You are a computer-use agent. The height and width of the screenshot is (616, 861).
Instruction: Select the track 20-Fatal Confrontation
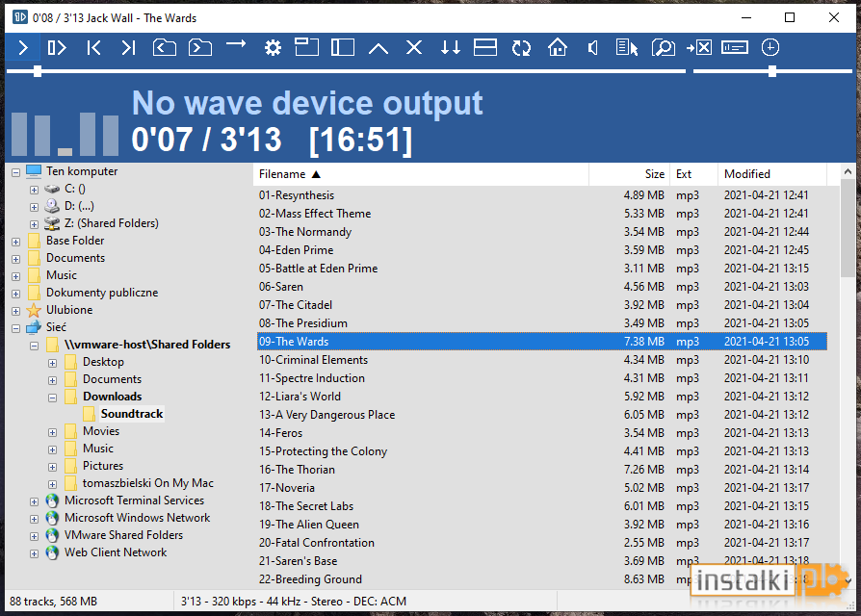[x=542, y=543]
